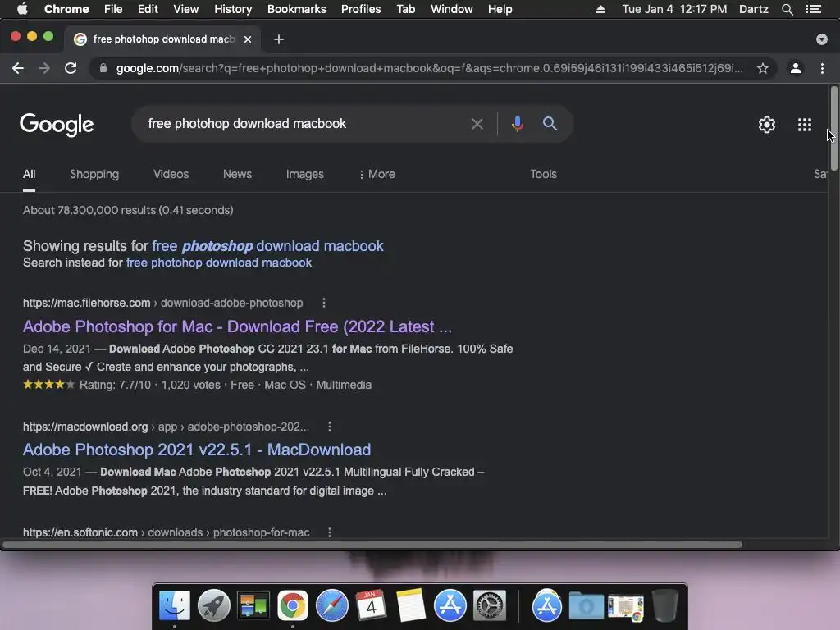The height and width of the screenshot is (630, 840).
Task: Open Spotlight search in menu bar
Action: pos(787,9)
